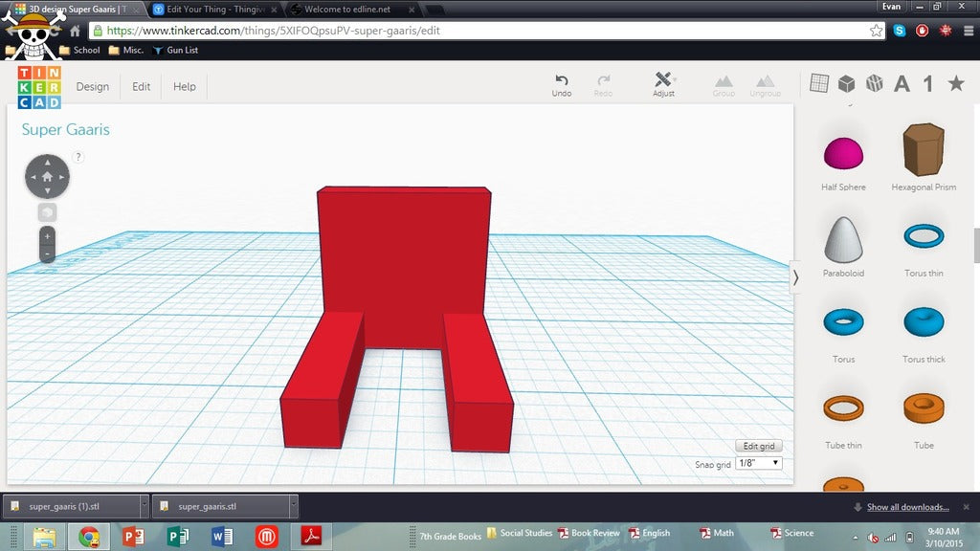Click the Edit grid button
Viewport: 980px width, 551px height.
758,446
